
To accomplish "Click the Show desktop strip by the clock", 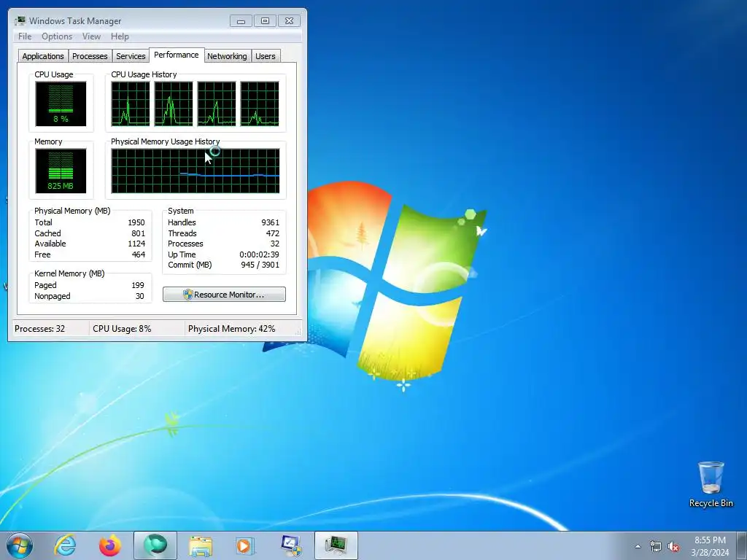I will [x=742, y=545].
